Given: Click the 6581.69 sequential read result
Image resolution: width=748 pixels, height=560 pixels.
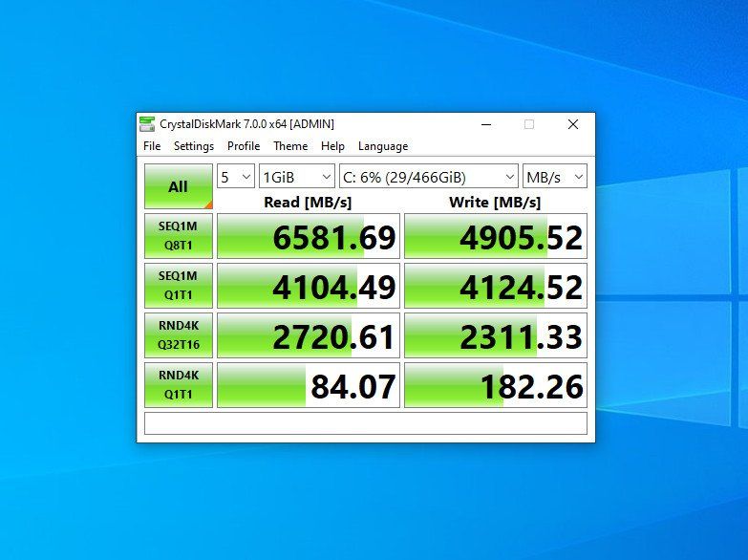Looking at the screenshot, I should tap(309, 236).
